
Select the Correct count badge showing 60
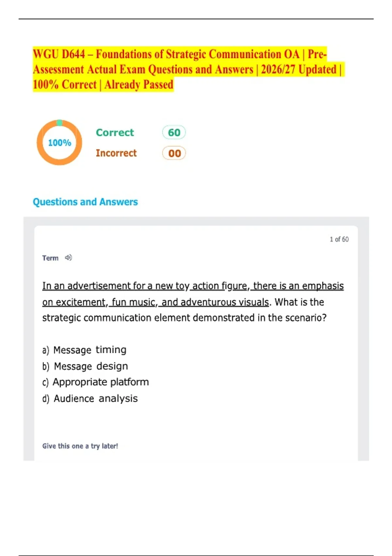click(174, 132)
